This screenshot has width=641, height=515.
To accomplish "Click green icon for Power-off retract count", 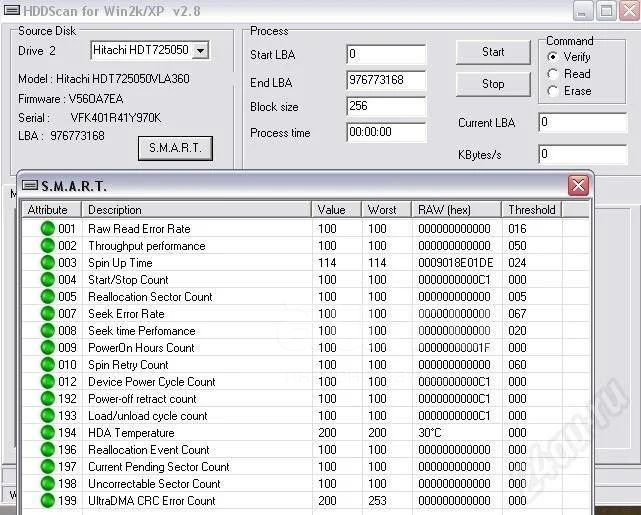I will [x=48, y=399].
